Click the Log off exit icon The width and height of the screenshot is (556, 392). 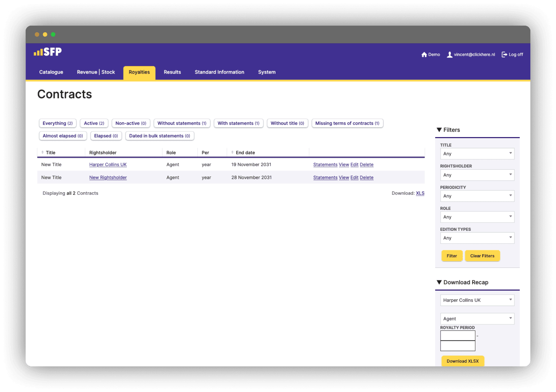tap(504, 55)
